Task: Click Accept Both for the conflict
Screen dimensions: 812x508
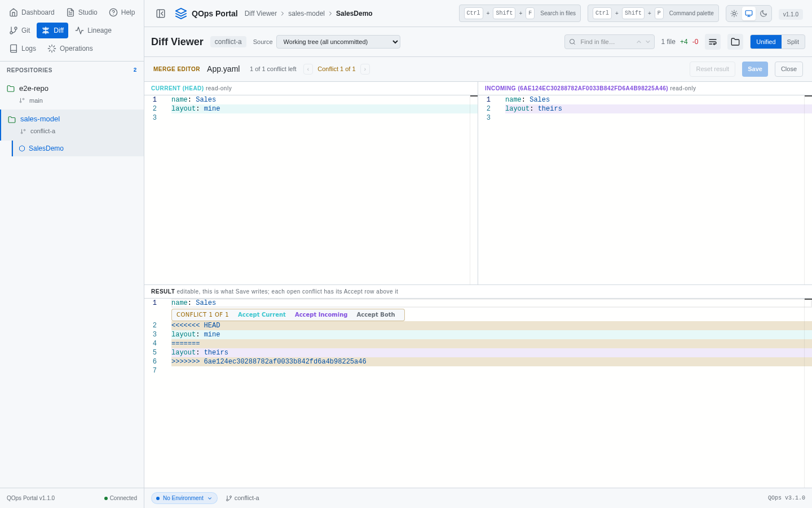Action: 376,315
